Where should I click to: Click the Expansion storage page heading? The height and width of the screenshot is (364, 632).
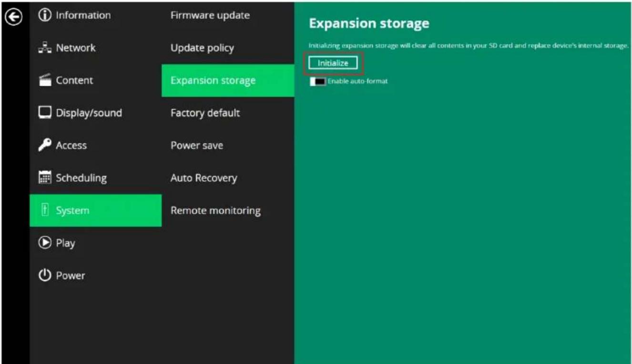pos(369,23)
